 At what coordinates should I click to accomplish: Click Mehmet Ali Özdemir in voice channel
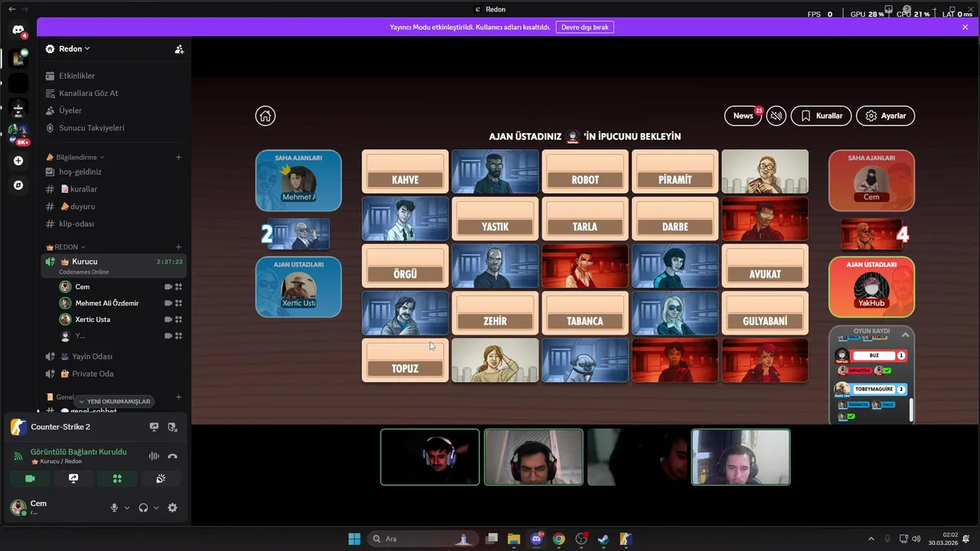[x=107, y=303]
